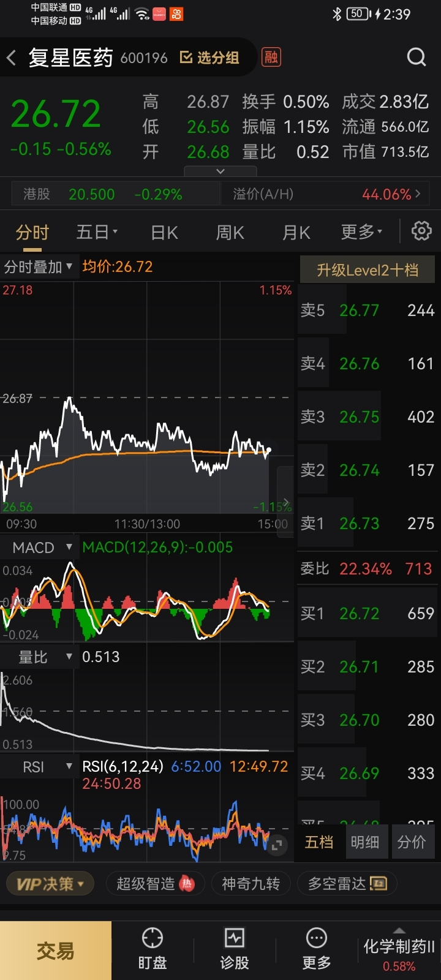This screenshot has height=980, width=441.
Task: Switch to 日K tab
Action: [x=164, y=233]
